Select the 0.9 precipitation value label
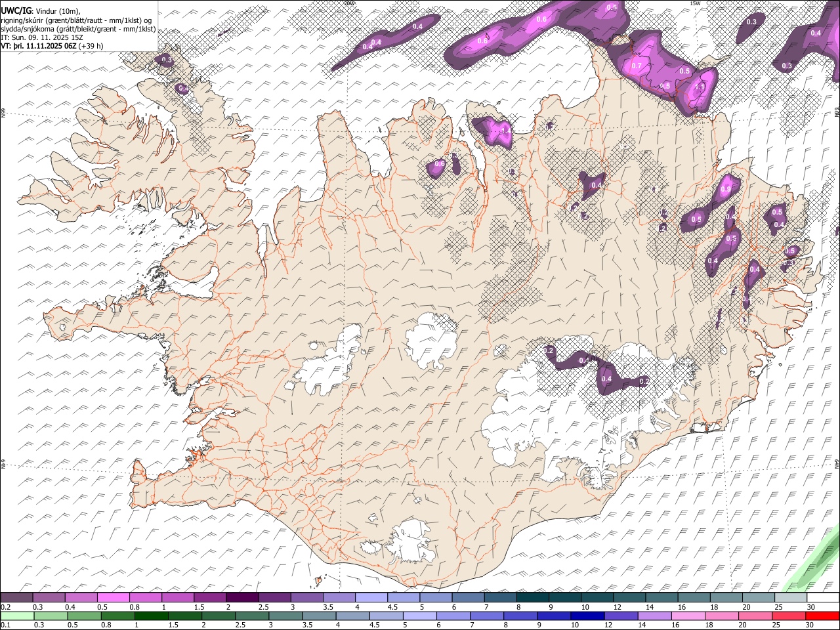The width and height of the screenshot is (840, 630). coord(725,189)
